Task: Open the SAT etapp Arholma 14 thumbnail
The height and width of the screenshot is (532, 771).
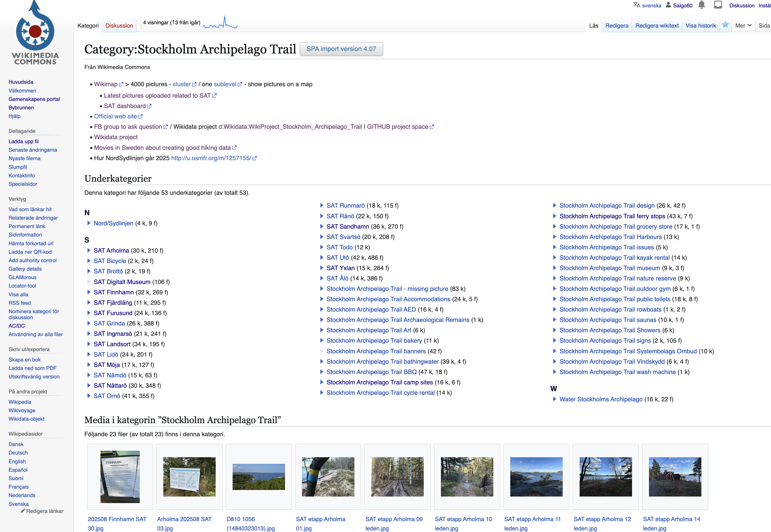Action: [x=675, y=477]
